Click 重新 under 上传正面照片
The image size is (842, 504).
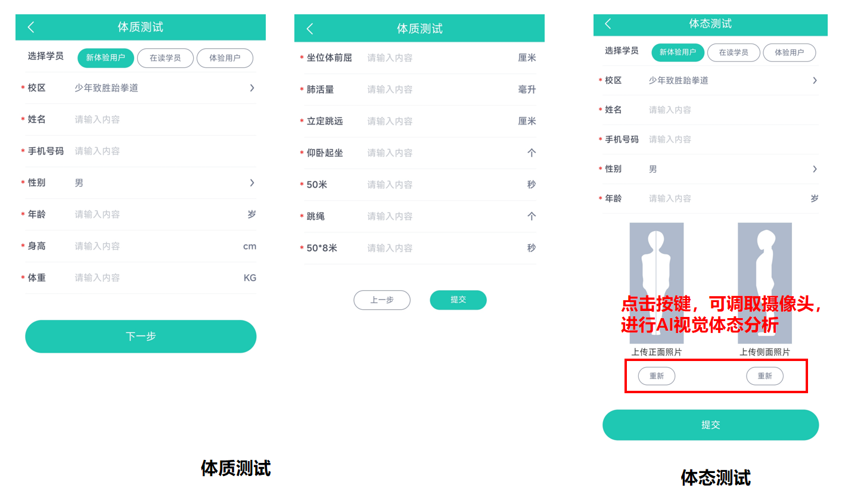656,376
